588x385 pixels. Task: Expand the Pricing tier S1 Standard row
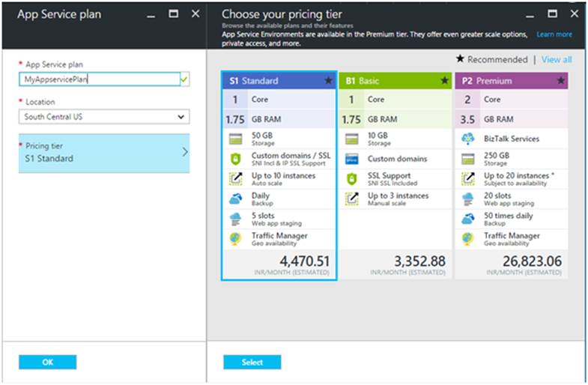click(x=104, y=153)
